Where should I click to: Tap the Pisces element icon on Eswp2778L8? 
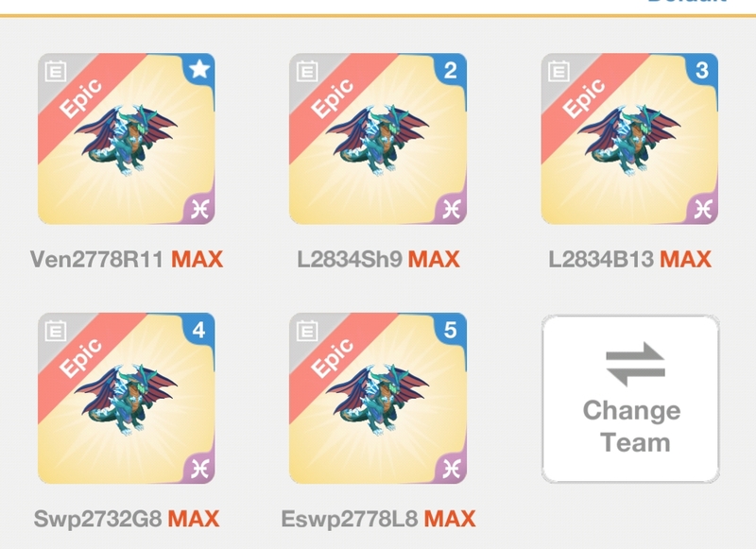pyautogui.click(x=452, y=469)
